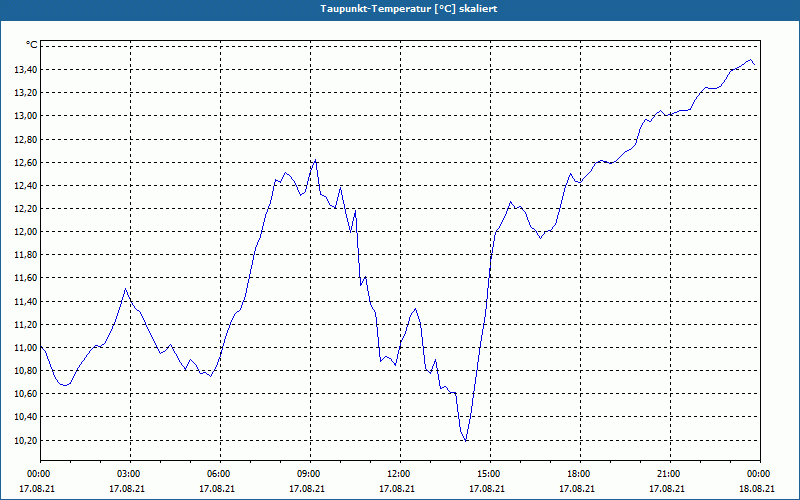
Task: Click the '17.08.21' date under 06:00
Action: (x=217, y=488)
